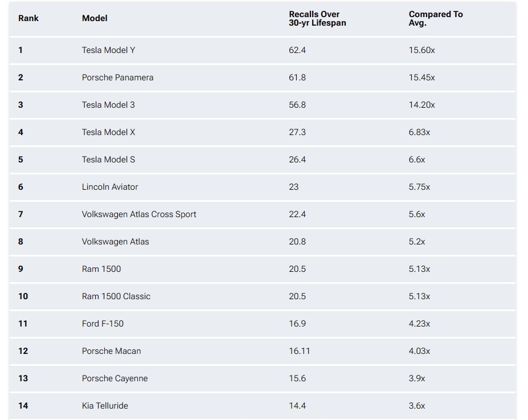This screenshot has height=420, width=528.
Task: Select Volkswagen Atlas Cross Sport text
Action: point(139,214)
